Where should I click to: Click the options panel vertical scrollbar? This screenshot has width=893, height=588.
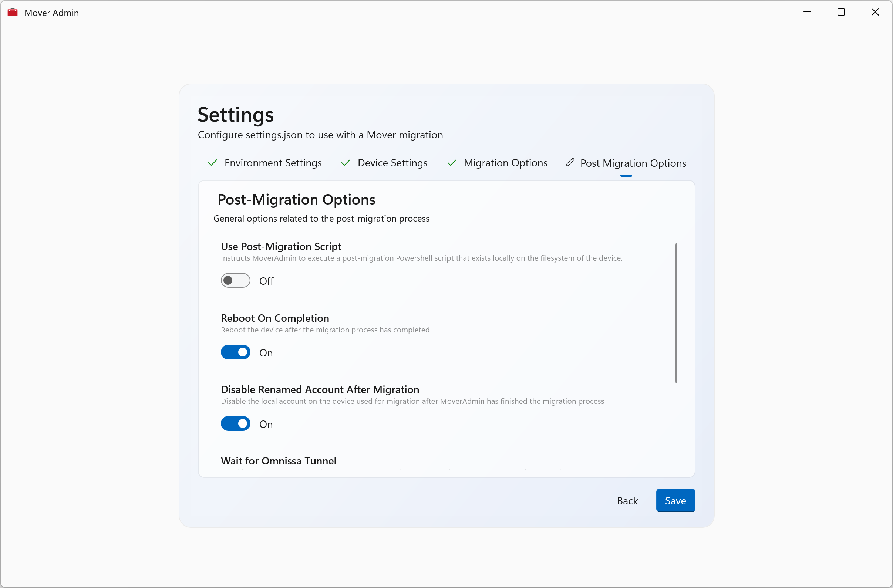676,313
